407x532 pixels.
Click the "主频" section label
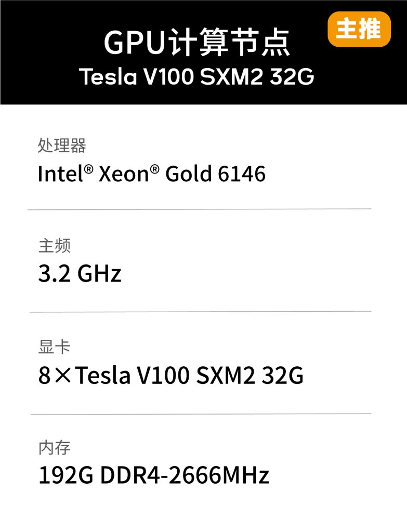[x=54, y=246]
